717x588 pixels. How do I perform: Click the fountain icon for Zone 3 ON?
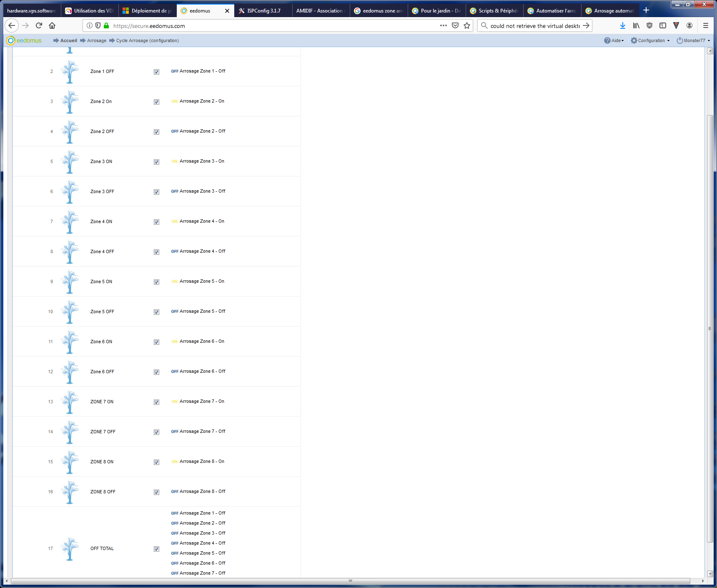70,162
